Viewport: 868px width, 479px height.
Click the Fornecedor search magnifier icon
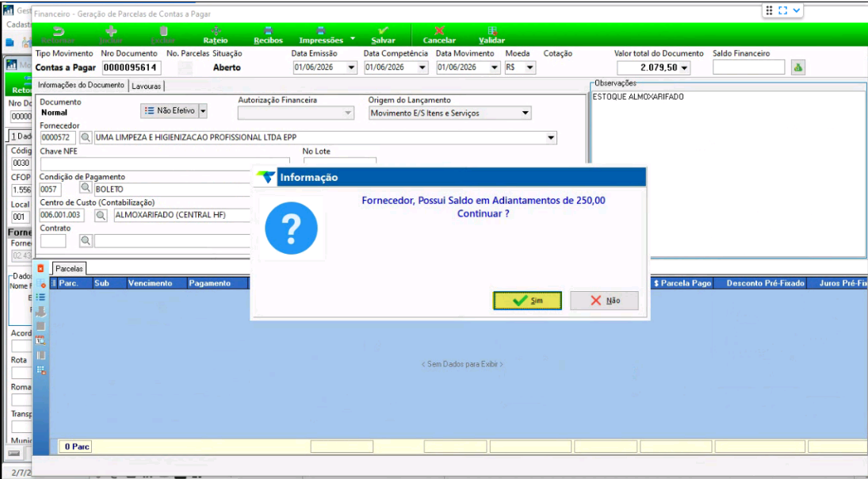tap(86, 137)
